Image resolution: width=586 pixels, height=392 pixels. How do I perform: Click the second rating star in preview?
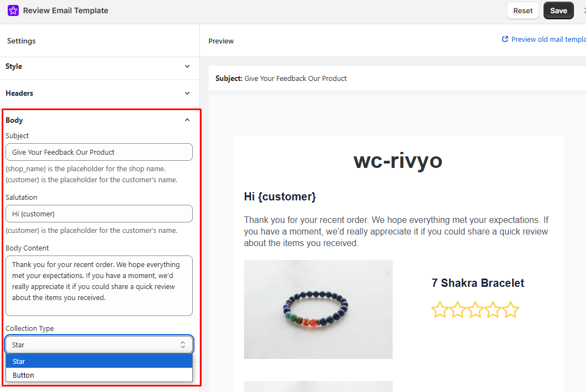pos(458,310)
